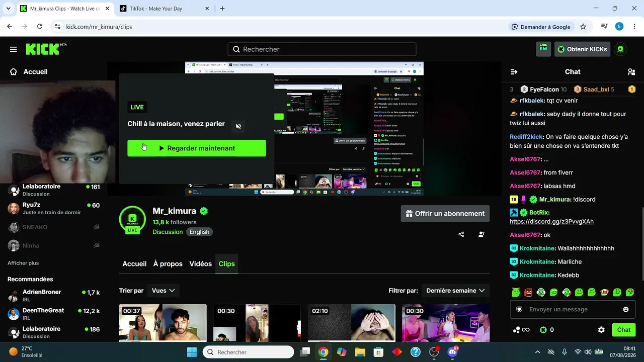The height and width of the screenshot is (362, 644).
Task: Open the 02:10 clip thumbnail
Action: (351, 323)
